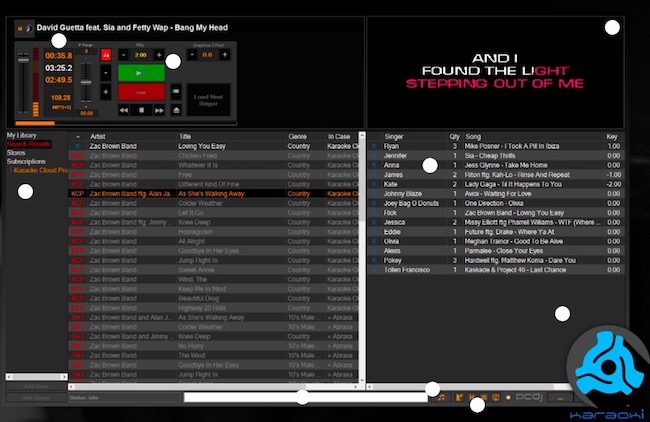This screenshot has height=422, width=650.
Task: Sort singer list by the Singer column
Action: tap(394, 136)
